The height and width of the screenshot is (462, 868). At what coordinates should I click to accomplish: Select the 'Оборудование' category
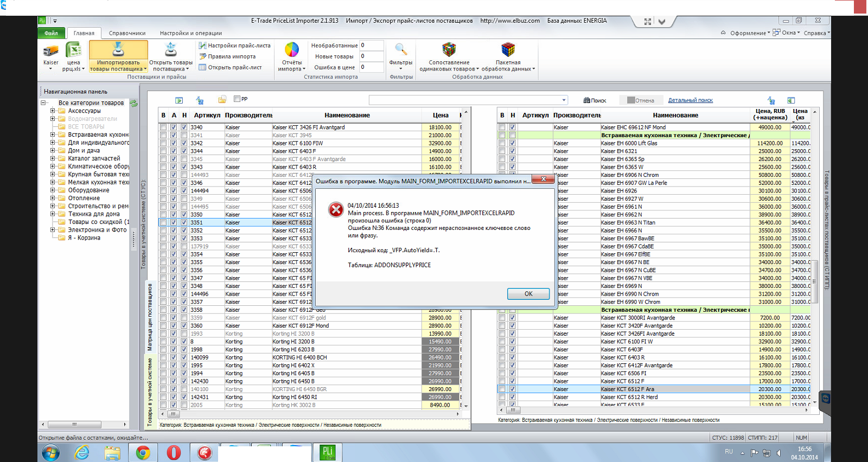[88, 190]
